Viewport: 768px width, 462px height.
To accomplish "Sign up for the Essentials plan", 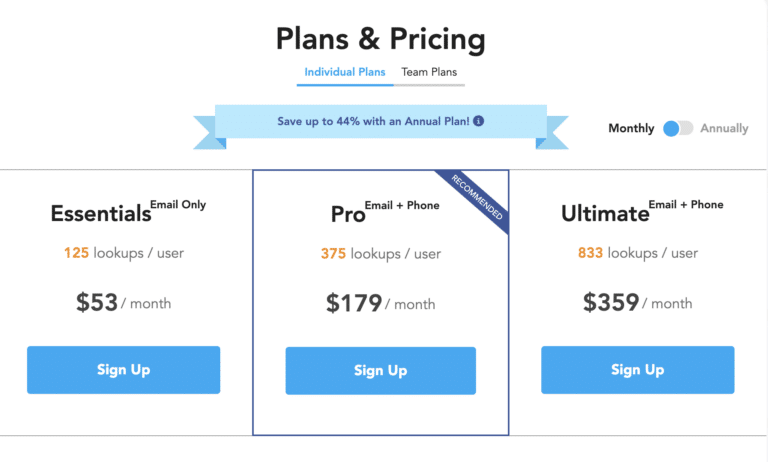I will click(x=123, y=370).
